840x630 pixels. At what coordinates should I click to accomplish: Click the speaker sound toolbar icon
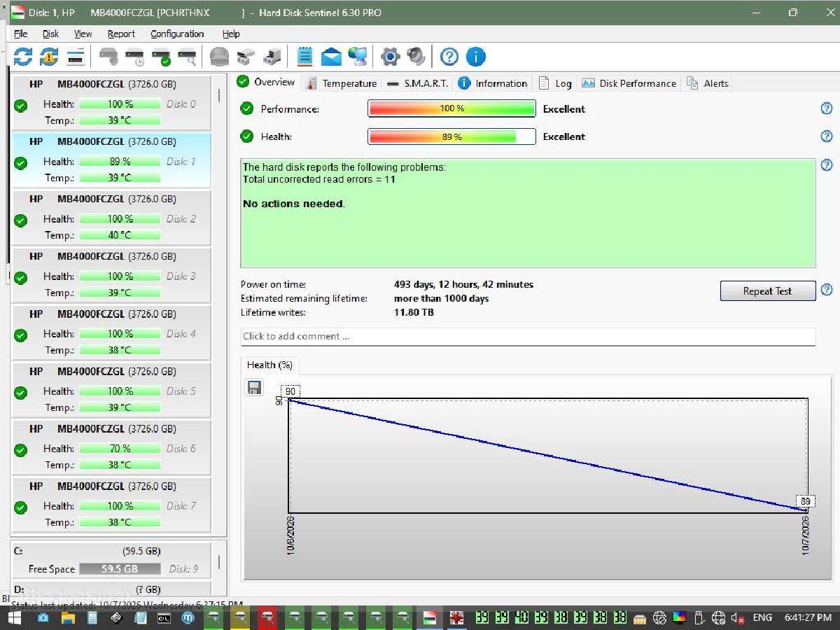416,57
